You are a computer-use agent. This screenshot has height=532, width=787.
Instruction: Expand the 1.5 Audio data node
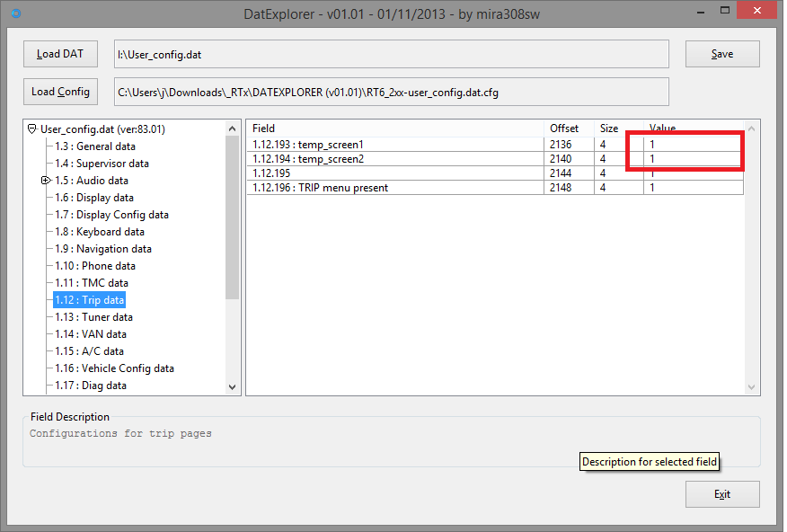pyautogui.click(x=46, y=181)
